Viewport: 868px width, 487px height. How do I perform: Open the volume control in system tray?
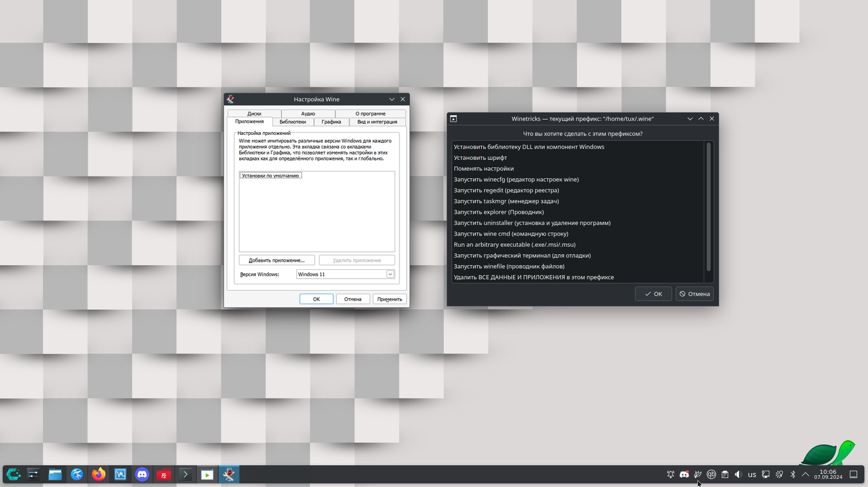[738, 474]
